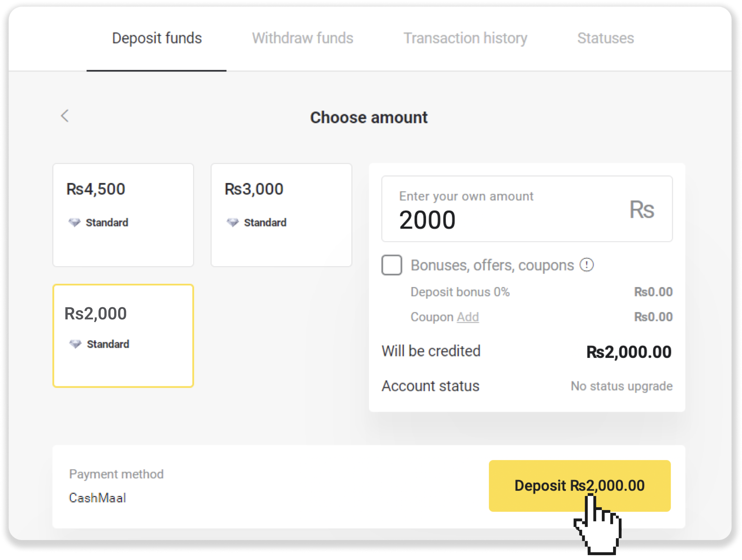The image size is (742, 560).
Task: Choose the Rs3,000 amount card
Action: tap(281, 215)
